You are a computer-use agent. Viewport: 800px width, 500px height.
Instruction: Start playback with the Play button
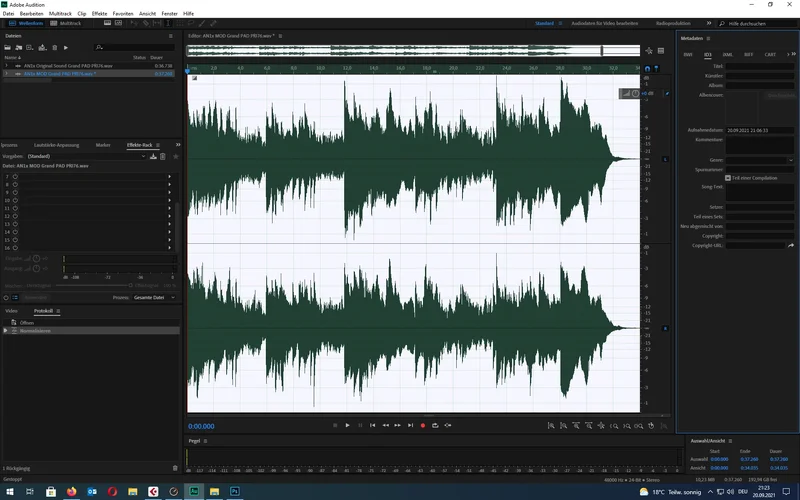point(347,425)
